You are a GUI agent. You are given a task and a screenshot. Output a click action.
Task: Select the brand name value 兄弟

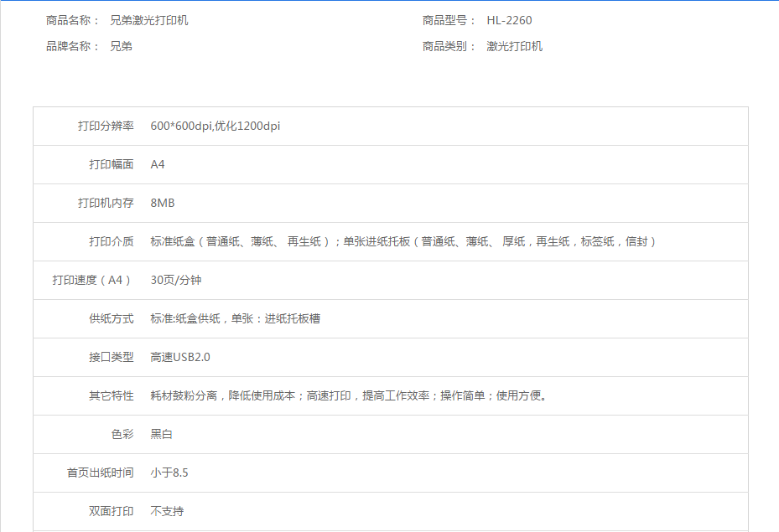(x=122, y=46)
